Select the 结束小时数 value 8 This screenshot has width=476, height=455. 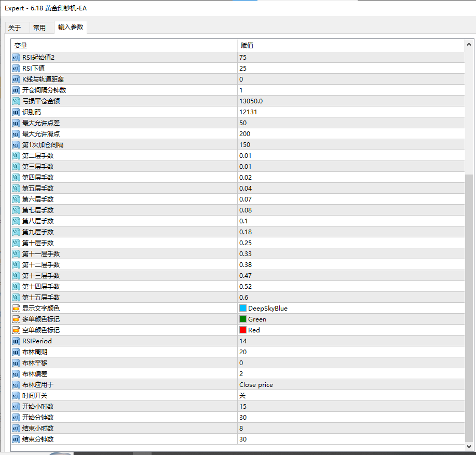pyautogui.click(x=241, y=429)
